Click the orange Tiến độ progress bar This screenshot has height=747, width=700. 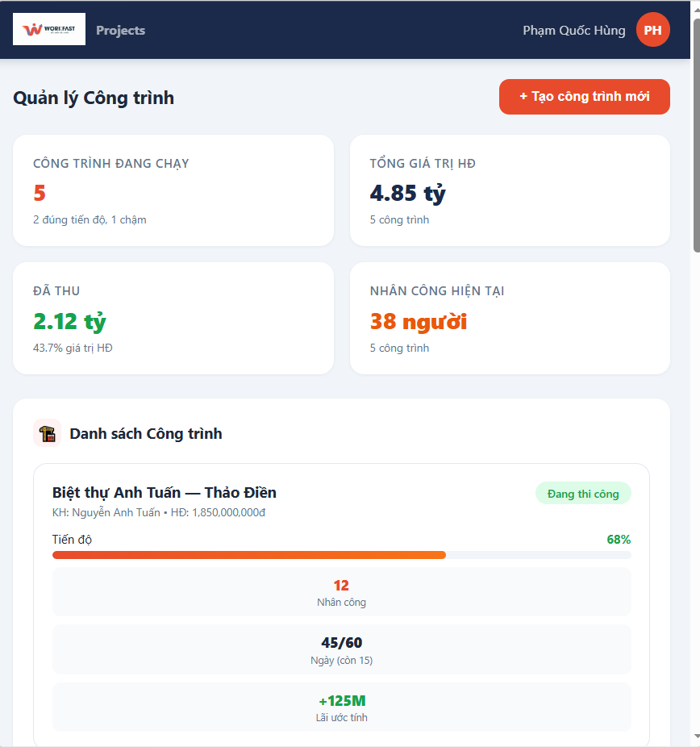click(249, 555)
